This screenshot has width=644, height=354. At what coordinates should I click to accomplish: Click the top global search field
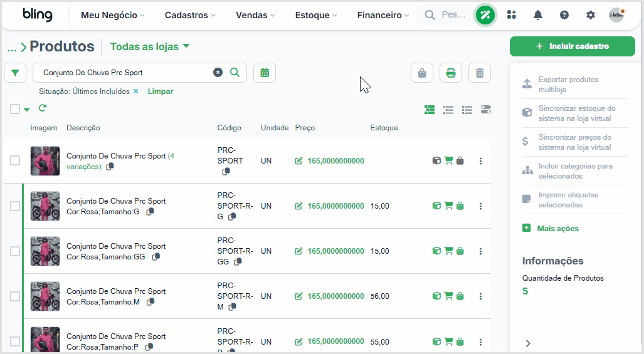[446, 15]
